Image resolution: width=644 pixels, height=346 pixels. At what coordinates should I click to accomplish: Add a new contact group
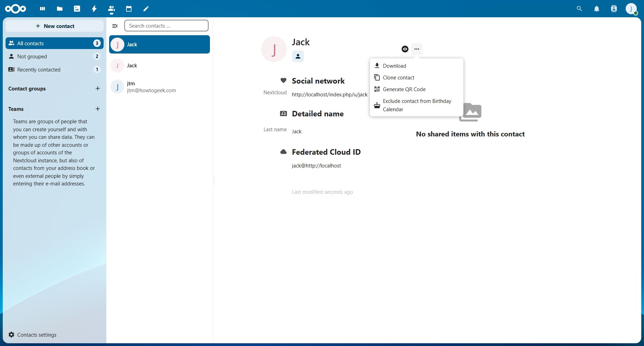(98, 89)
